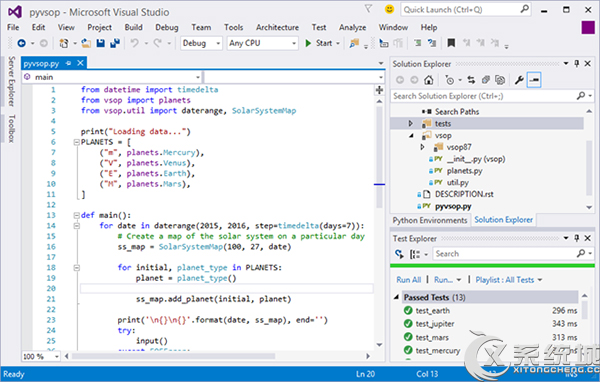Click the Redo arrow icon
The height and width of the screenshot is (382, 600).
point(158,43)
